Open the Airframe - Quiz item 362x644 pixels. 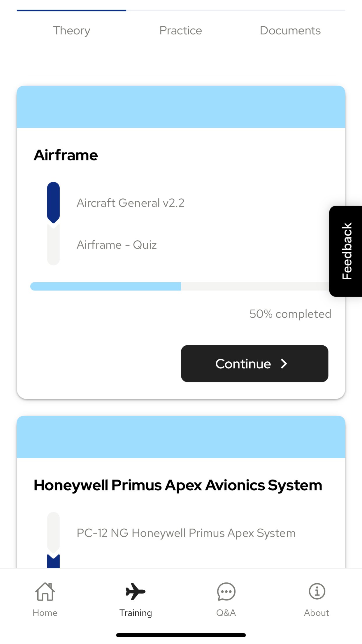(x=117, y=245)
